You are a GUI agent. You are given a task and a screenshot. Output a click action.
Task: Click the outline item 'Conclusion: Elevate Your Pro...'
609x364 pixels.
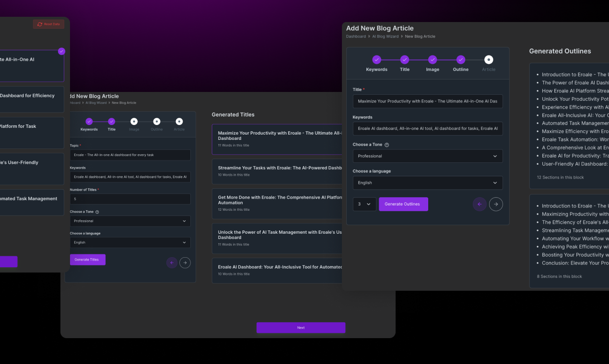tap(575, 263)
